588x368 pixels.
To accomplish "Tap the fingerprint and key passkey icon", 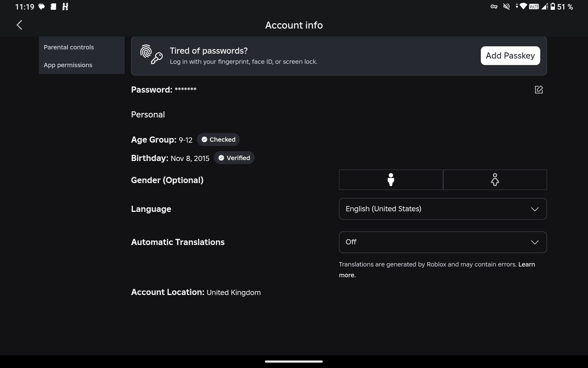I will pyautogui.click(x=151, y=54).
